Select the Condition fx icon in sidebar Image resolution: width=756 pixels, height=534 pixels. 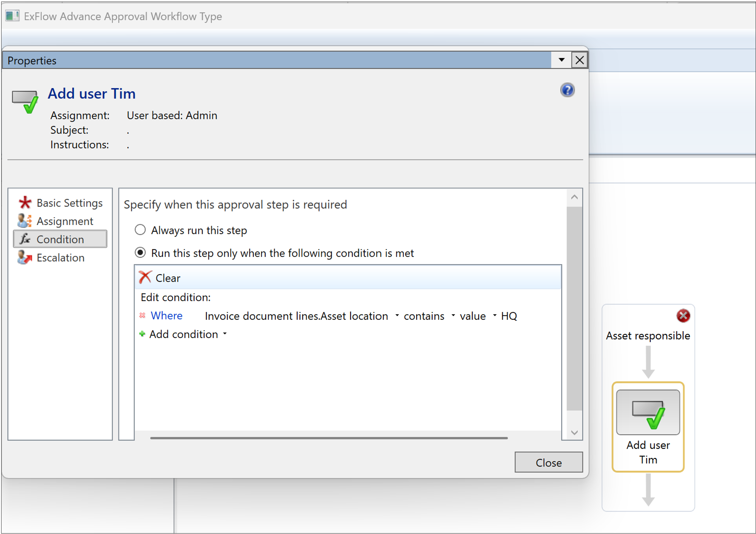click(25, 239)
